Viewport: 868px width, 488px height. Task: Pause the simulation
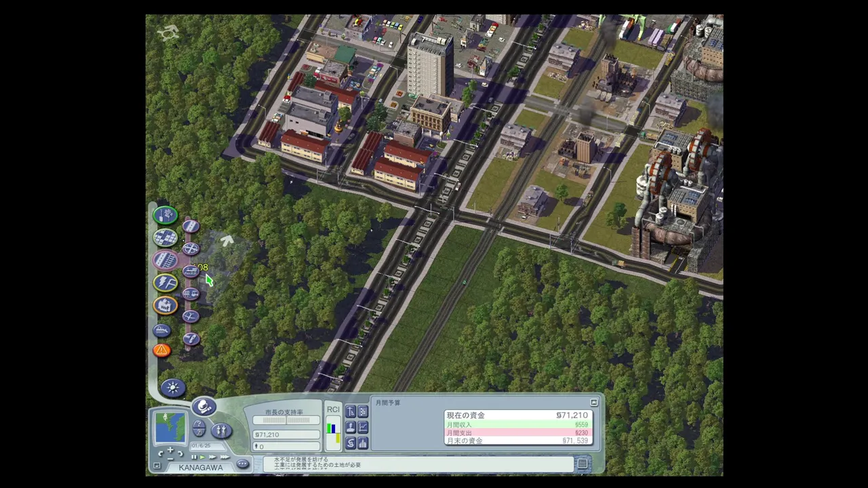point(195,457)
